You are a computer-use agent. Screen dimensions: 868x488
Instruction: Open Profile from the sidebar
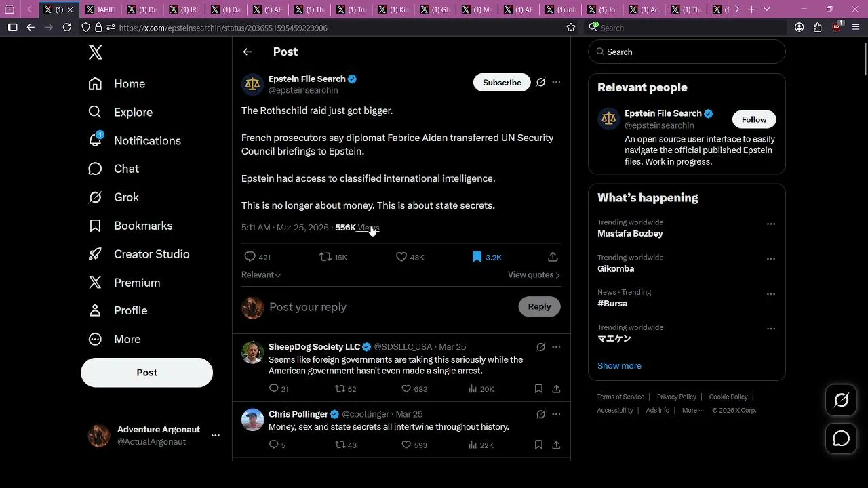(118, 310)
